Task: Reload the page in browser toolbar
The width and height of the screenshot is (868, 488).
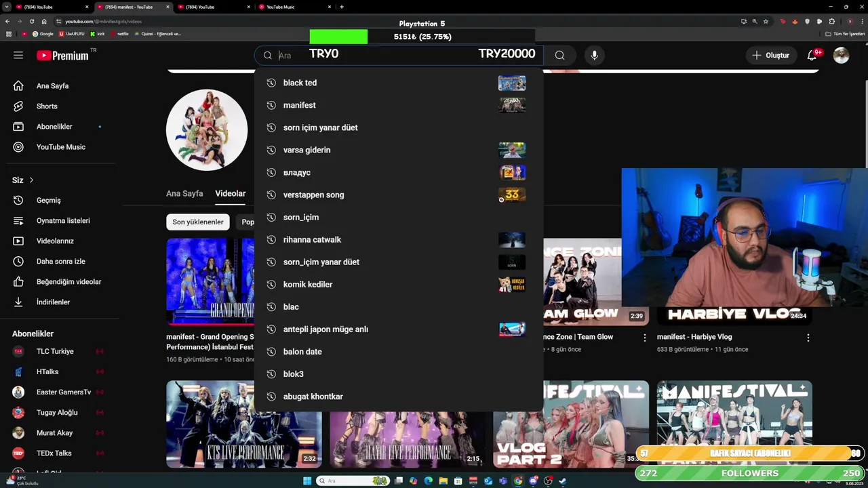Action: pos(31,21)
